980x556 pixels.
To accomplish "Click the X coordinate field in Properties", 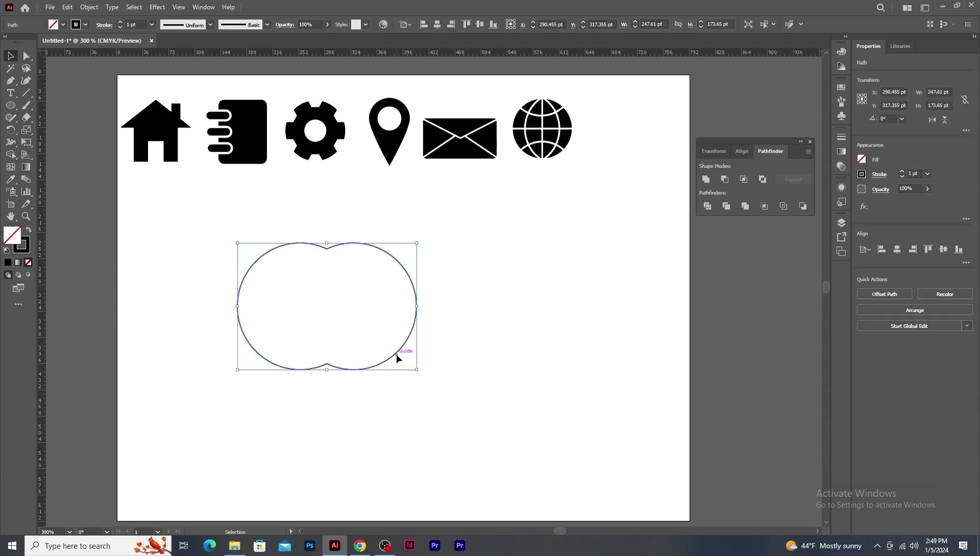I will pyautogui.click(x=893, y=92).
